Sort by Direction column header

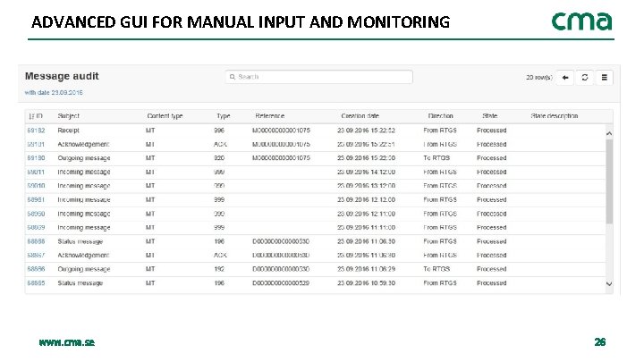click(x=441, y=116)
